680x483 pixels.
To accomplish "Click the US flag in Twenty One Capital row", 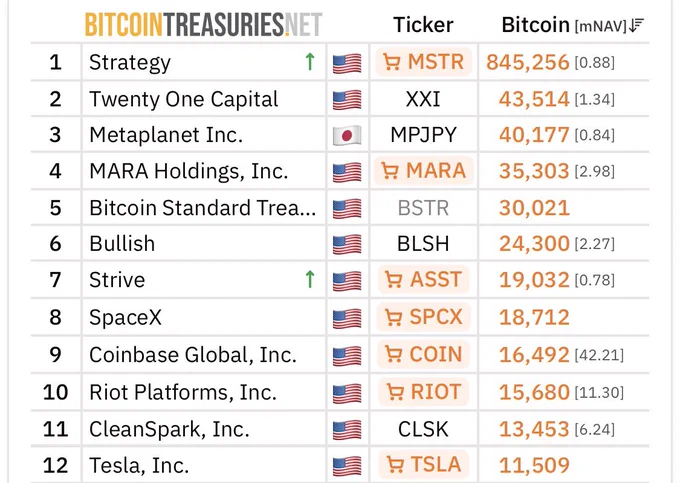I will pos(347,100).
